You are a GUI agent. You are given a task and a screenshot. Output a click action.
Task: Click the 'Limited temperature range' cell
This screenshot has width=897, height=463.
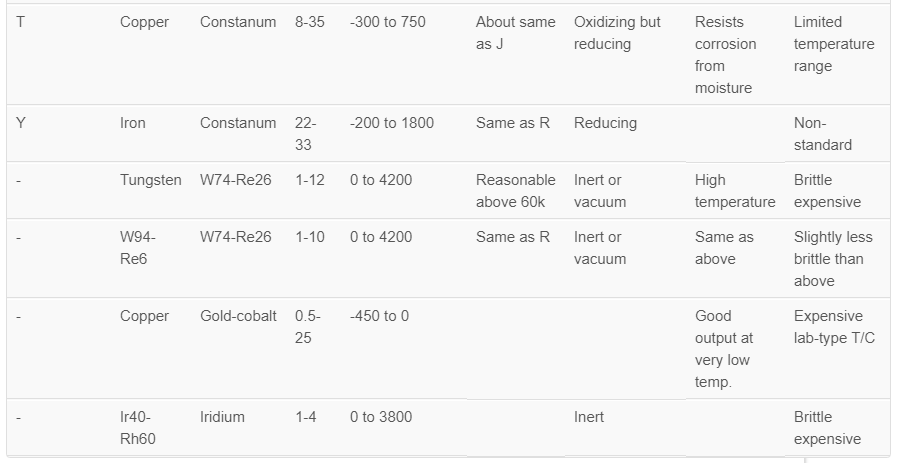(834, 44)
